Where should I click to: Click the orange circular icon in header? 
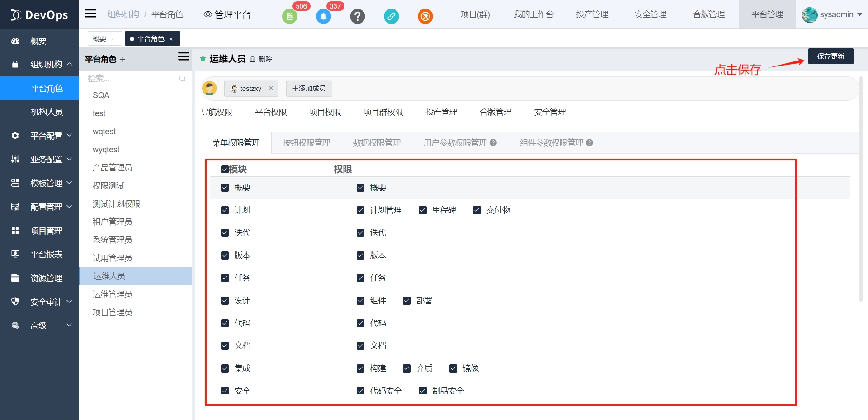point(425,16)
